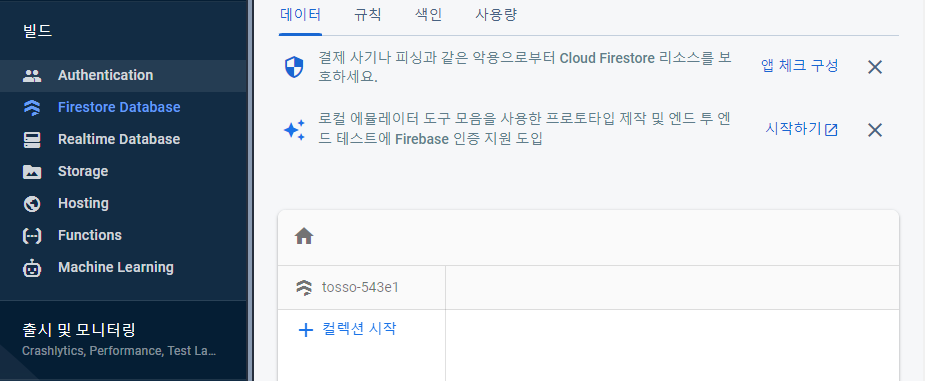Click the Machine Learning robot icon
This screenshot has width=925, height=381.
coord(32,268)
